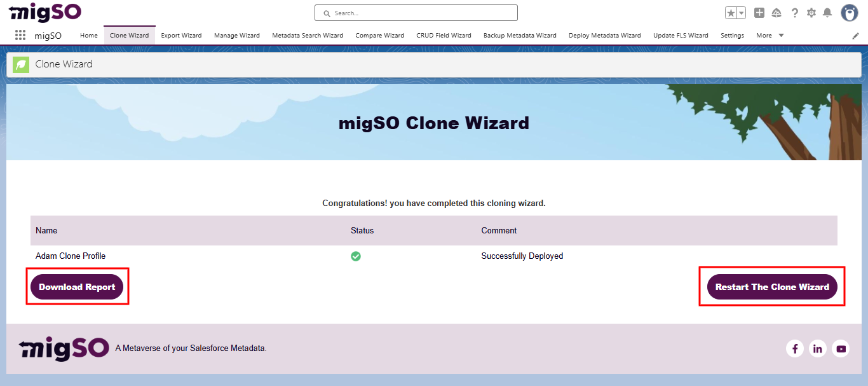Open the Update FLS Wizard tab
The image size is (868, 386).
tap(681, 36)
